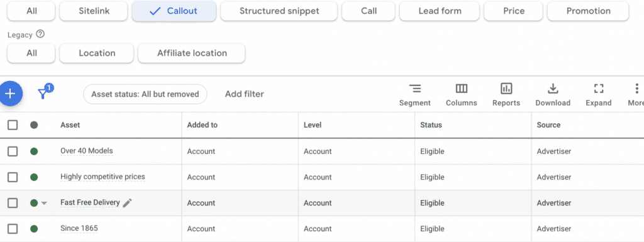This screenshot has height=242, width=644.
Task: Open the Segment toolbar option
Action: click(415, 95)
